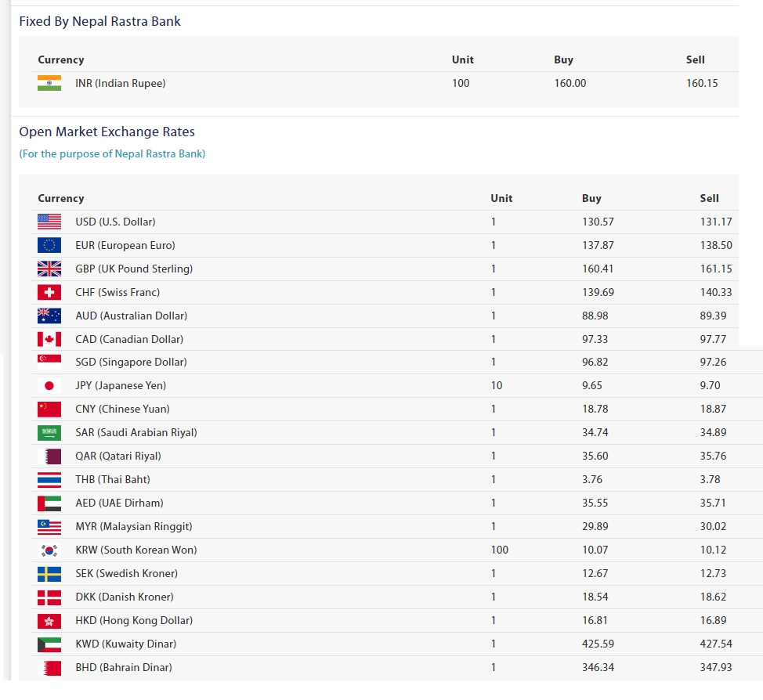The width and height of the screenshot is (763, 700).
Task: Click the Open Market Exchange Rates heading
Action: point(107,132)
